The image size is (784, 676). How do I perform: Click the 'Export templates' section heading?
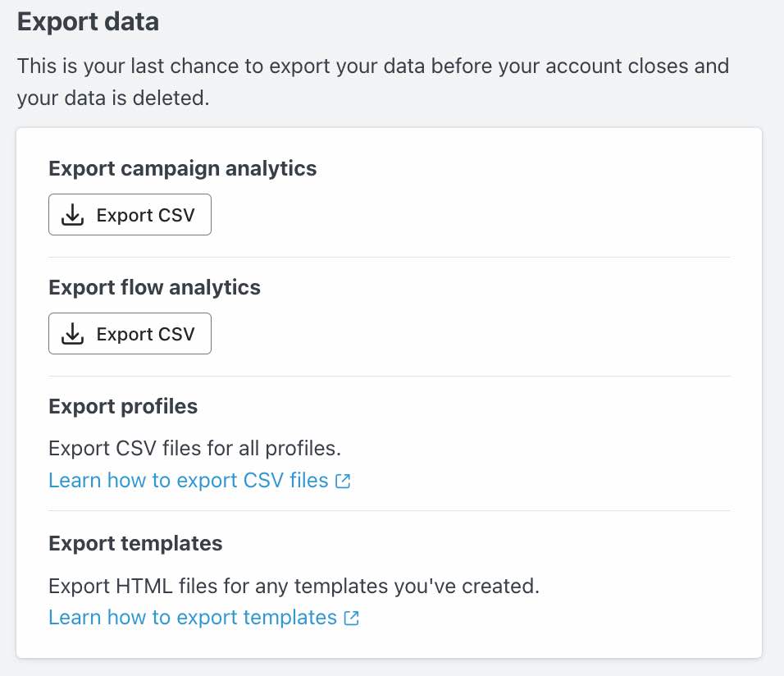click(135, 543)
